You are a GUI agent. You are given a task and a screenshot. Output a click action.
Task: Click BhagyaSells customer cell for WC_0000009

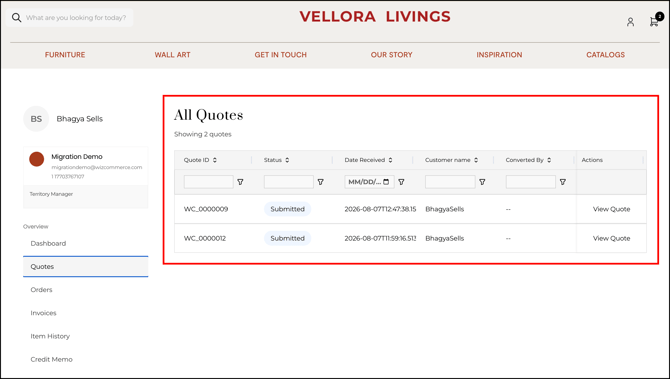[444, 209]
